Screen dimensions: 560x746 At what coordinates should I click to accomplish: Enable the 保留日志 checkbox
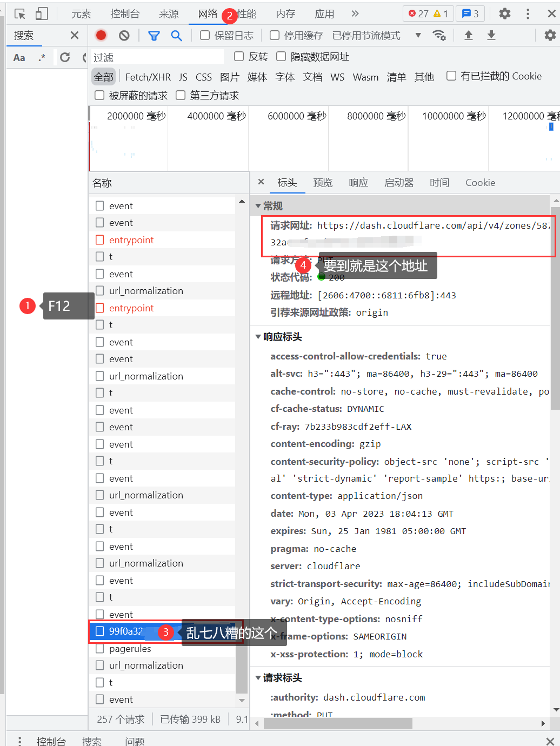205,36
